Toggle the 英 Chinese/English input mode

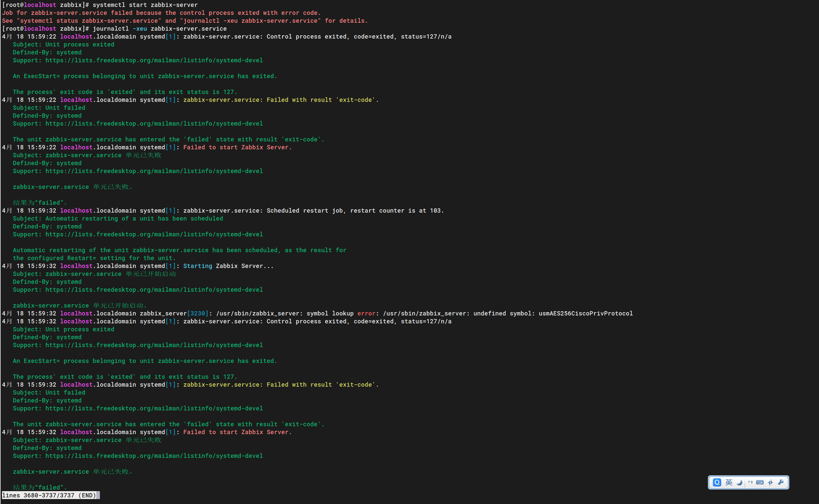click(x=729, y=482)
